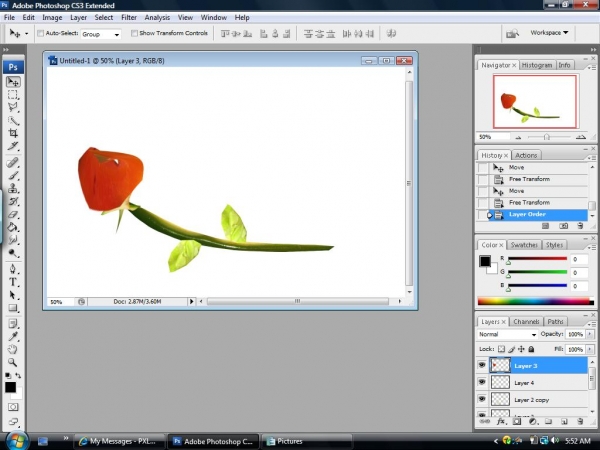Open the Analysis menu
This screenshot has height=450, width=600.
click(157, 18)
